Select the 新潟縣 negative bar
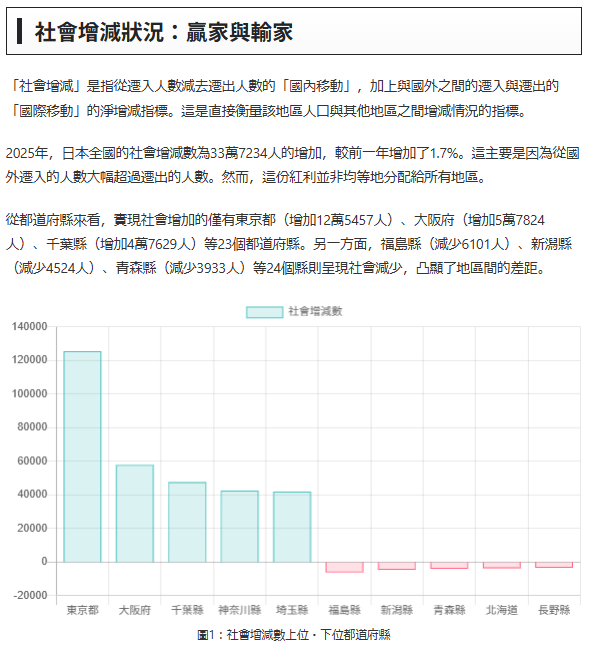The image size is (597, 652). (x=397, y=566)
